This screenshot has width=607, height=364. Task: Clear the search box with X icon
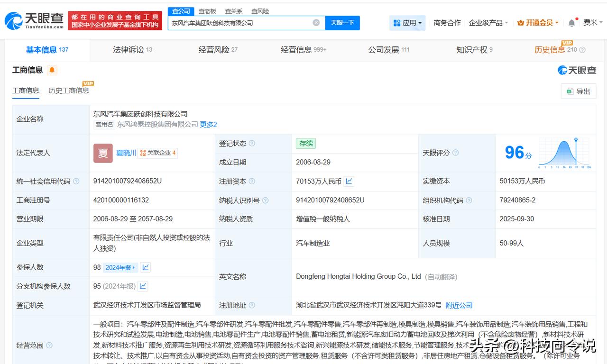pos(316,23)
